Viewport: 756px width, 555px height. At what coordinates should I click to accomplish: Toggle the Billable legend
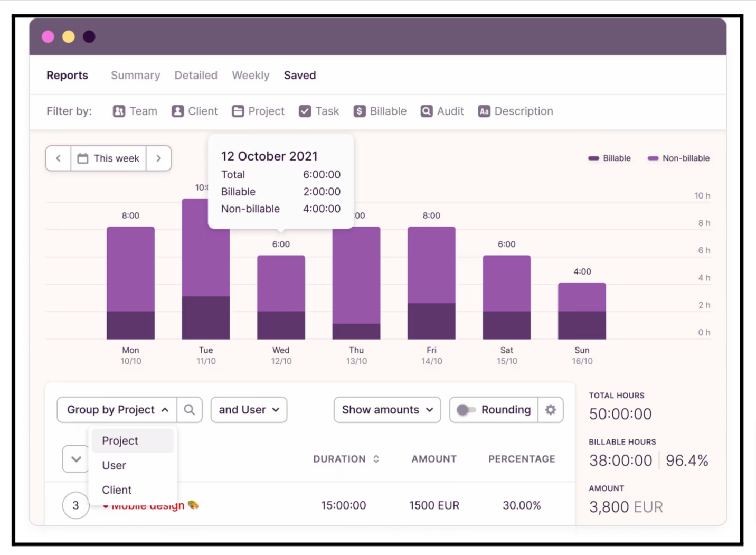[609, 158]
